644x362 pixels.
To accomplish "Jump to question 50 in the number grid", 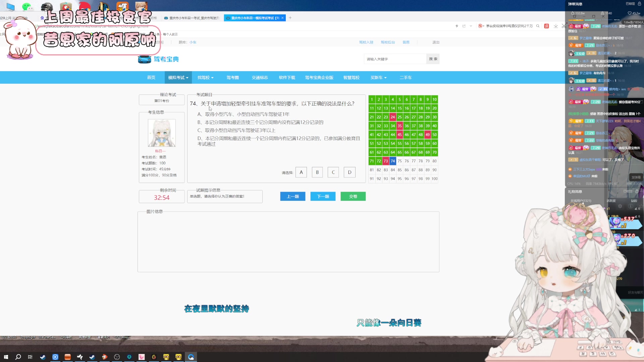I will [x=434, y=135].
